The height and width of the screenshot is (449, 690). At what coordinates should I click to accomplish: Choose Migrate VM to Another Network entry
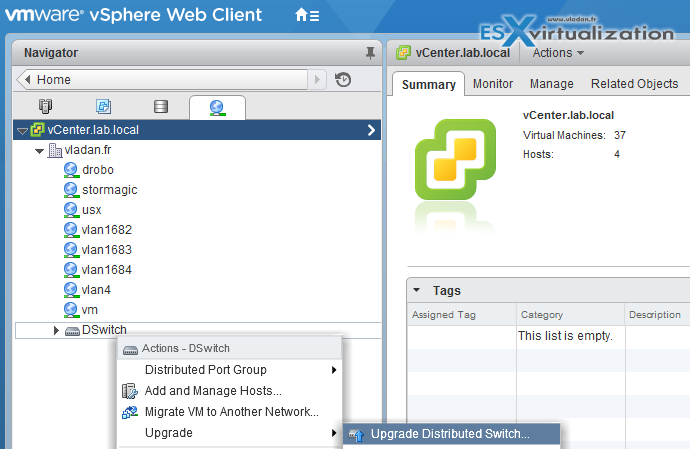(230, 412)
